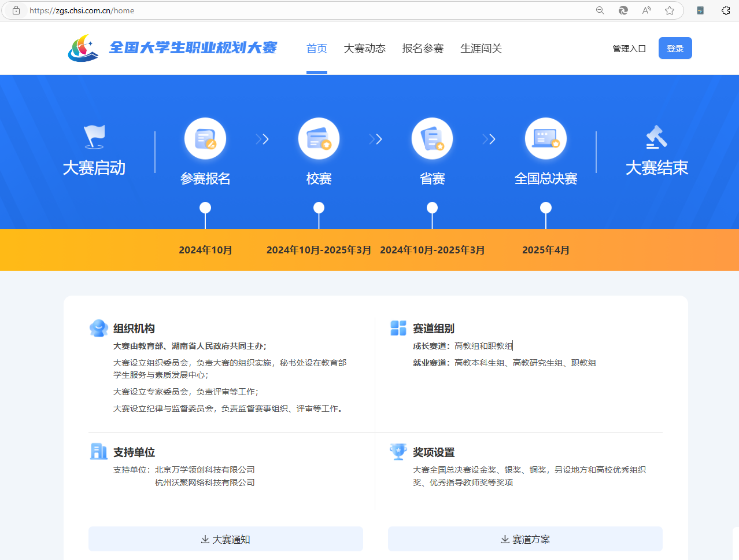The height and width of the screenshot is (560, 739).
Task: Open the 全国总决赛 national finals icon
Action: point(545,138)
